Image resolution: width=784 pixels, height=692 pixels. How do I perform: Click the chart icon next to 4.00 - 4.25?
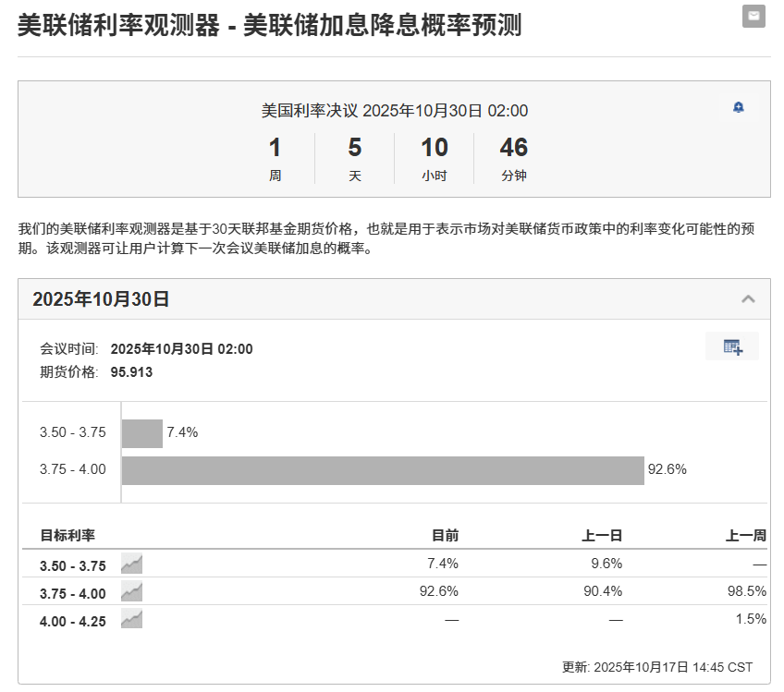pyautogui.click(x=129, y=617)
